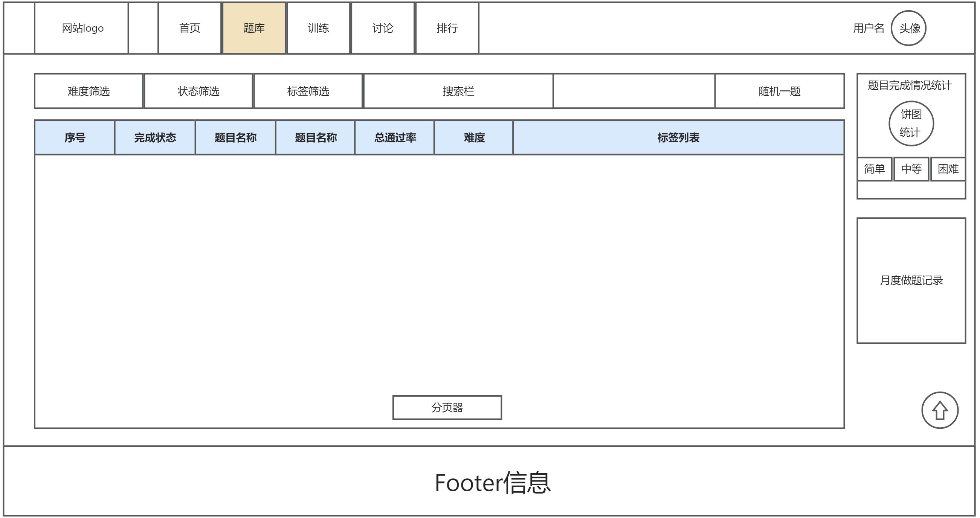This screenshot has width=980, height=518.
Task: Open the 训练 nav tab
Action: [318, 28]
